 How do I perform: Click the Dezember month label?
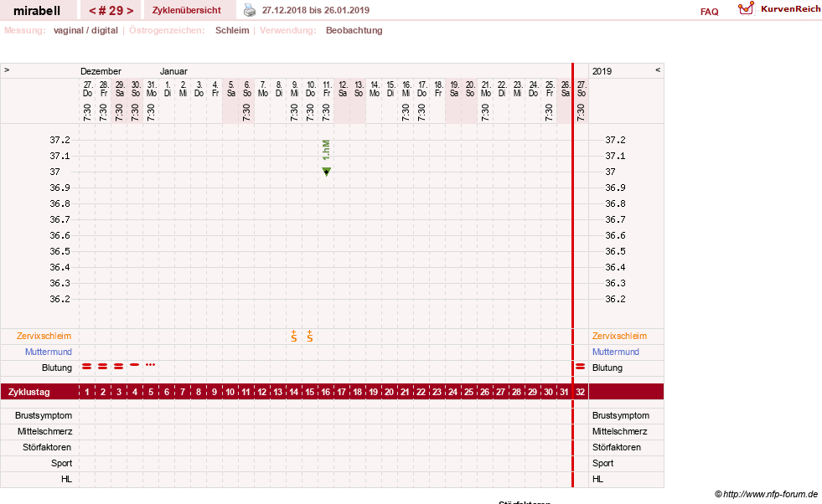(101, 71)
